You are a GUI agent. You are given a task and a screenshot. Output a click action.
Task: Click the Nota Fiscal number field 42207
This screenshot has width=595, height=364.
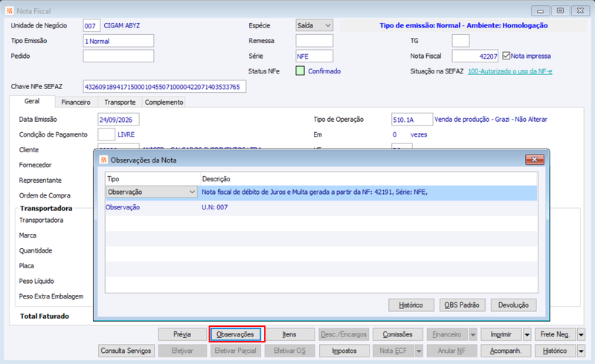475,56
